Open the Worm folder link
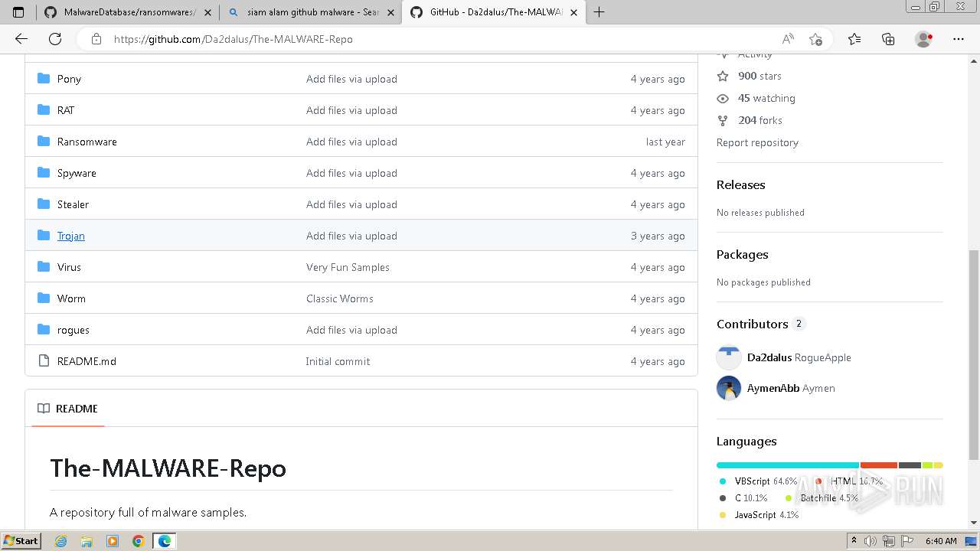 71,298
